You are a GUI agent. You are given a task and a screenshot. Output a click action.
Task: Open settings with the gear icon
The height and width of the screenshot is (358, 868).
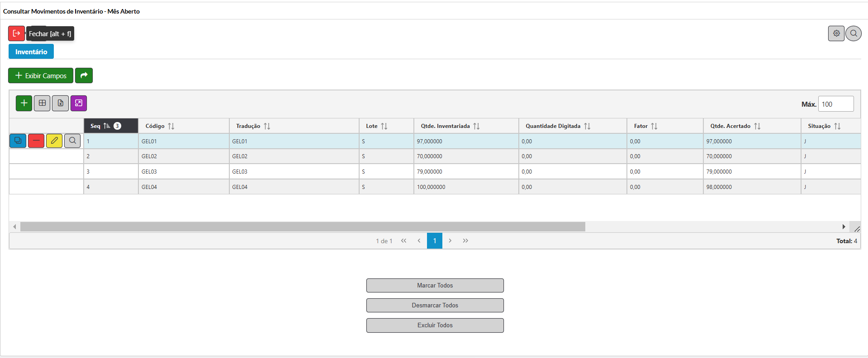[x=836, y=33]
